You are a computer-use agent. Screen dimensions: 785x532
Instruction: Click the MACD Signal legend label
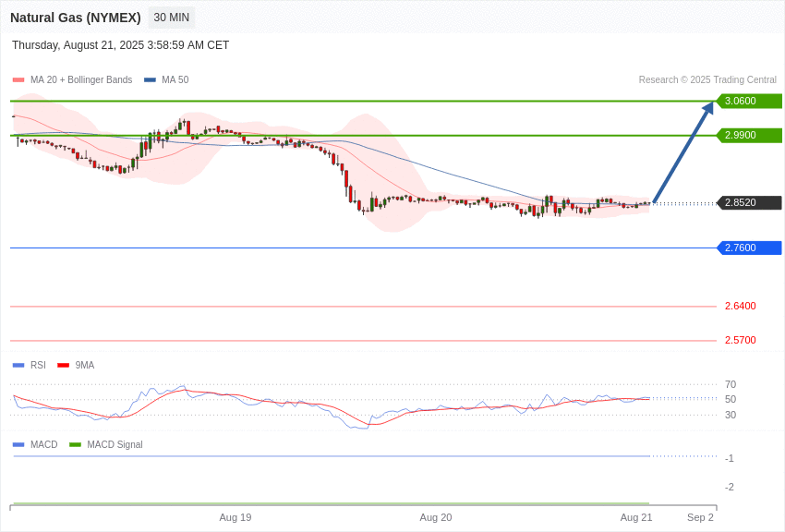tap(115, 444)
